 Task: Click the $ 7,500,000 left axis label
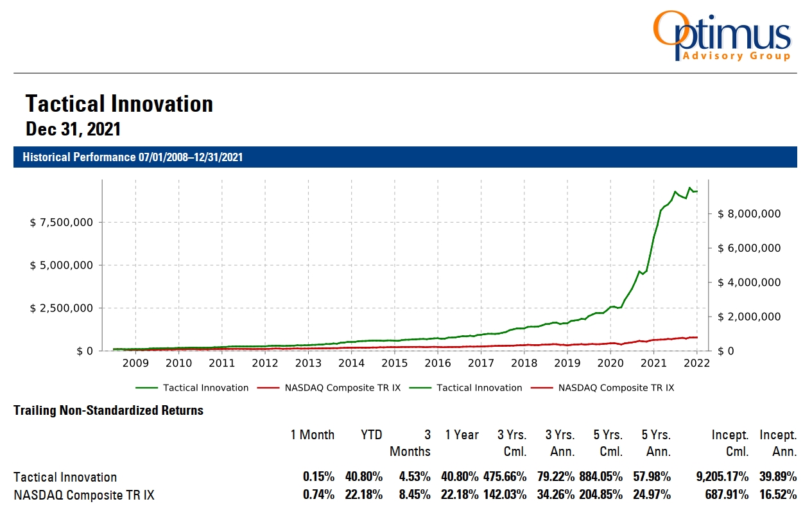(62, 222)
